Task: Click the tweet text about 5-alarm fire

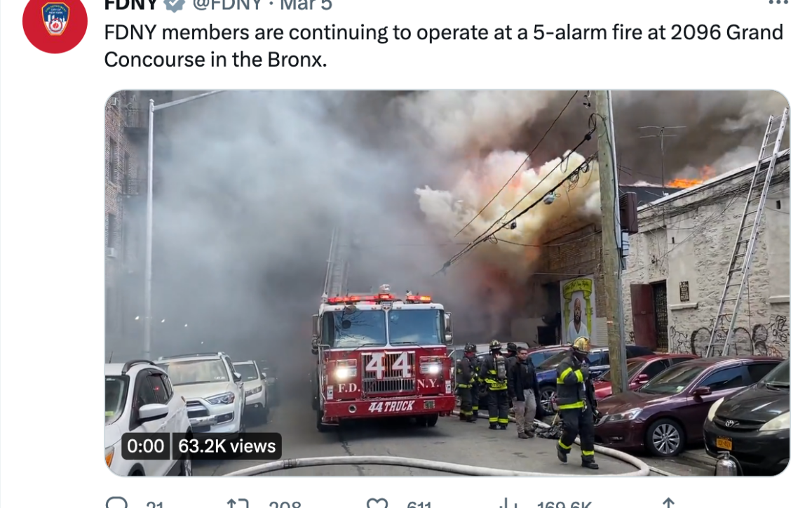Action: (x=443, y=46)
